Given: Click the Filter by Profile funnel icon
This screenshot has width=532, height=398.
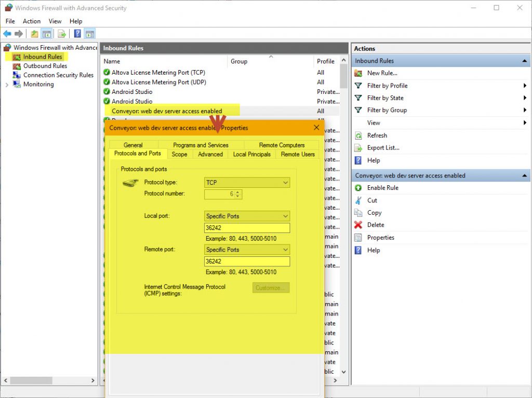Looking at the screenshot, I should (358, 86).
